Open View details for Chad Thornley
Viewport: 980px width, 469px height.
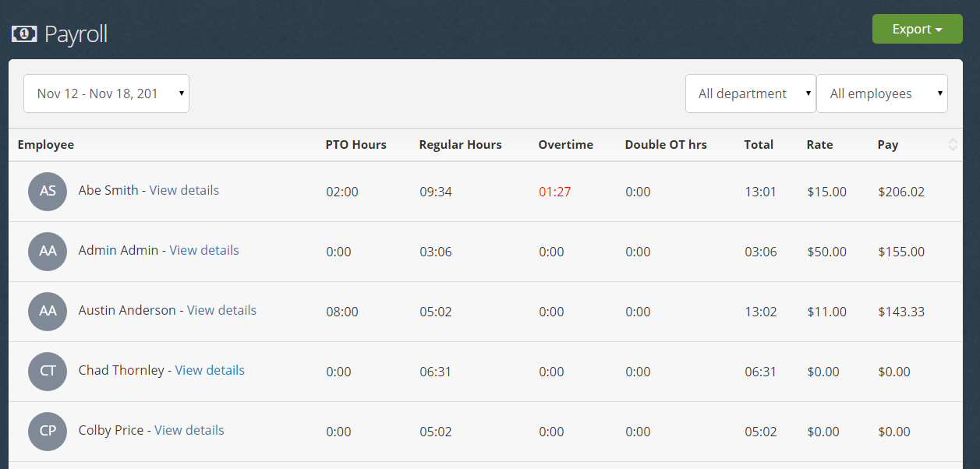pos(210,370)
